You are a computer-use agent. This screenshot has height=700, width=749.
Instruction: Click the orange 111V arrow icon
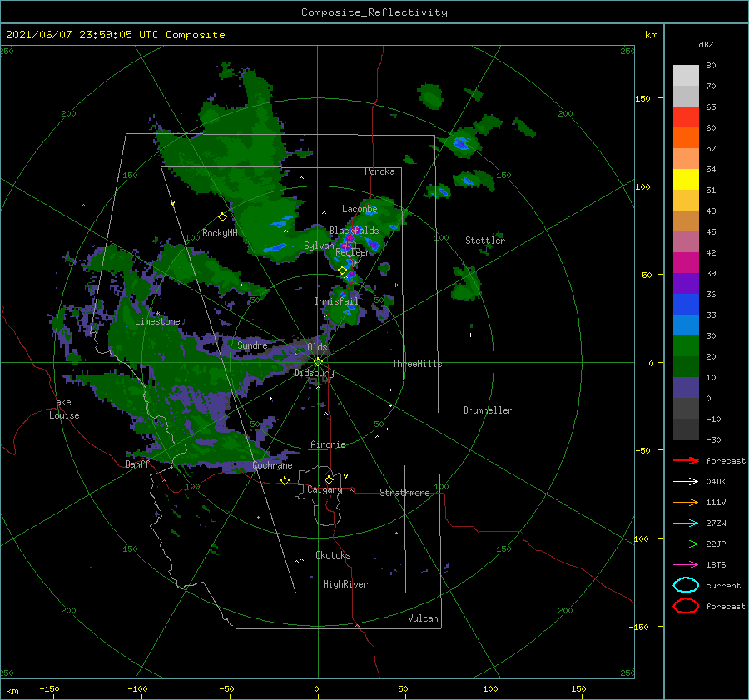(686, 502)
